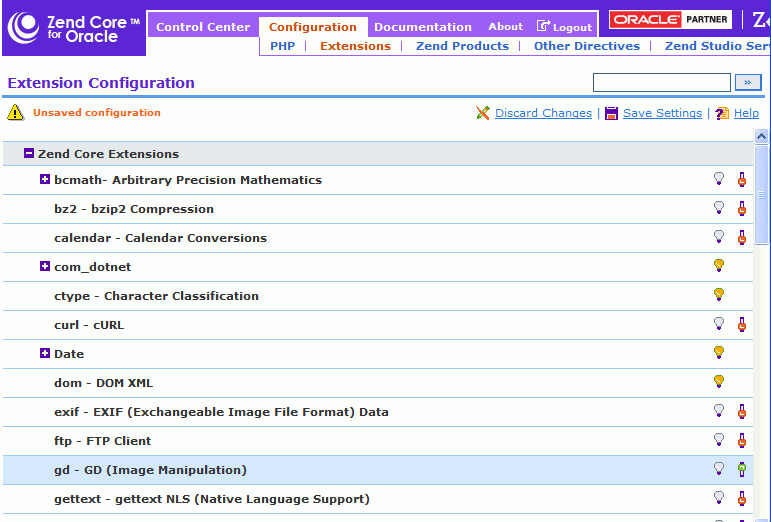Click the gettext light bulb status icon
Screen dimensions: 771x522
coord(719,497)
